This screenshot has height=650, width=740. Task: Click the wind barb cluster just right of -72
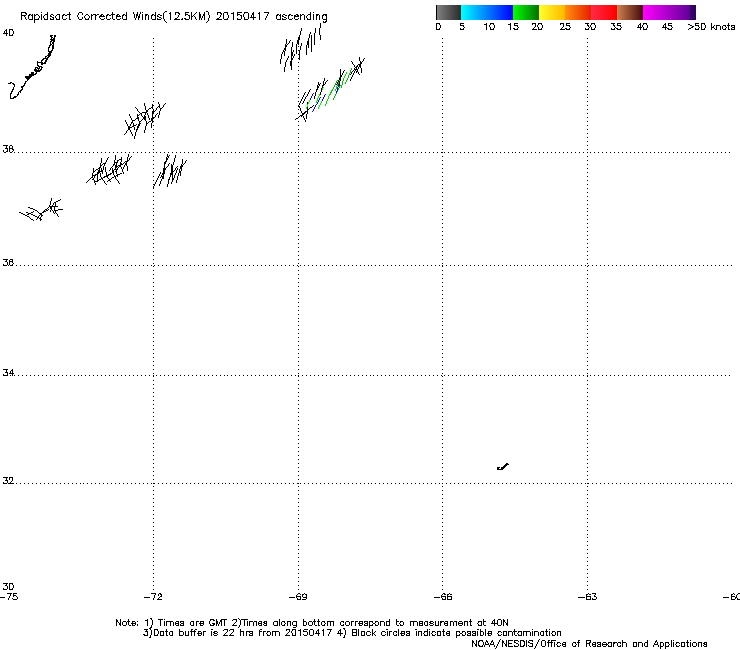coord(170,171)
